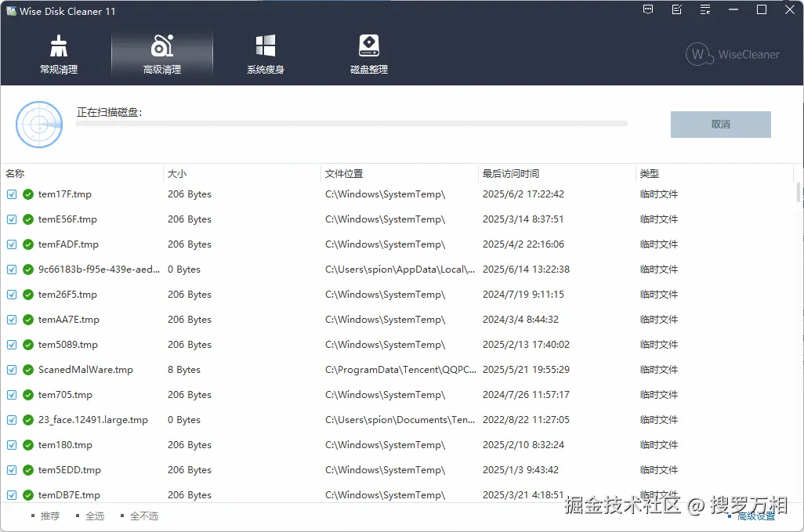Image resolution: width=804 pixels, height=532 pixels.
Task: Click the date 2022/8/22 11:27:05
Action: [526, 420]
